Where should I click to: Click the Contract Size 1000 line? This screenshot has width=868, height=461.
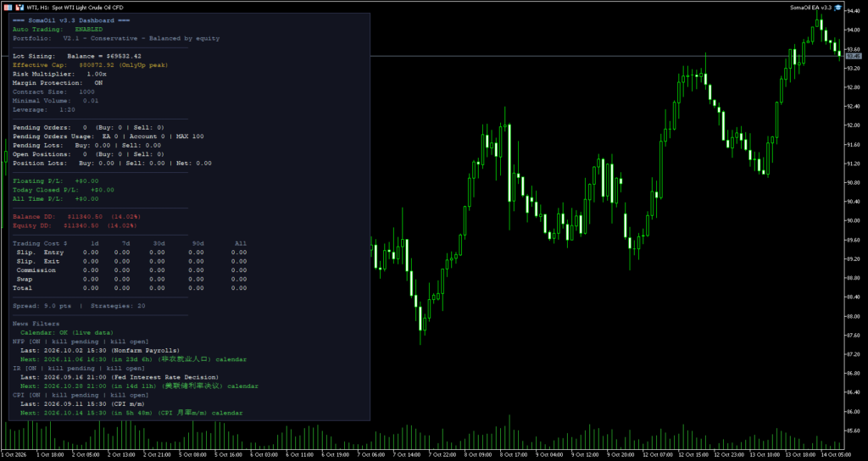click(x=53, y=92)
